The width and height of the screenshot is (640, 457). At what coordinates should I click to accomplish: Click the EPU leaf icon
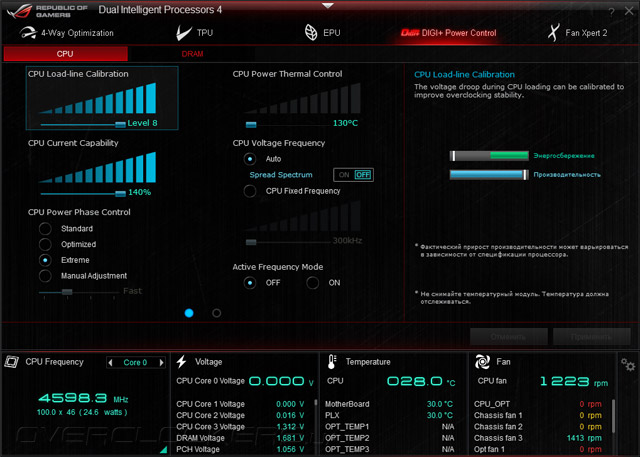point(311,33)
